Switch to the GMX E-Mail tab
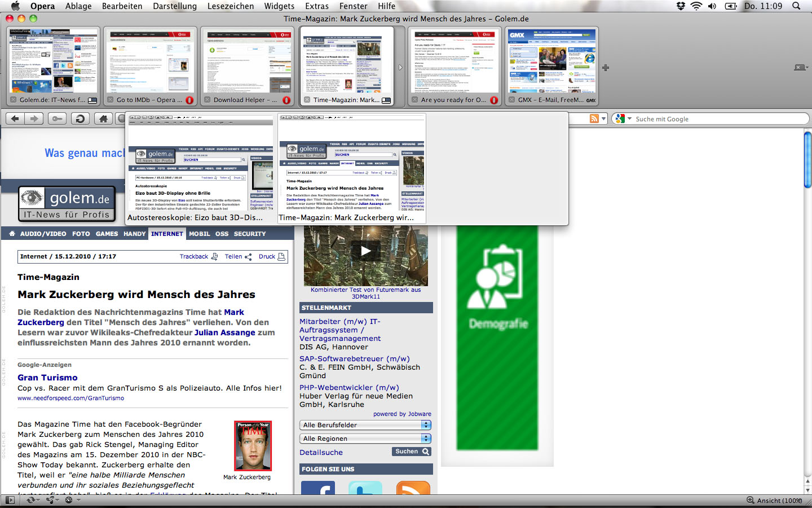The height and width of the screenshot is (508, 812). coord(551,67)
